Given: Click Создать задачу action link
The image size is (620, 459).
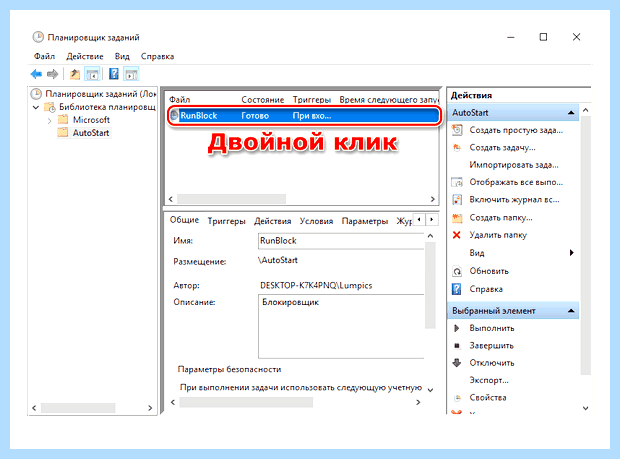Looking at the screenshot, I should [x=503, y=147].
